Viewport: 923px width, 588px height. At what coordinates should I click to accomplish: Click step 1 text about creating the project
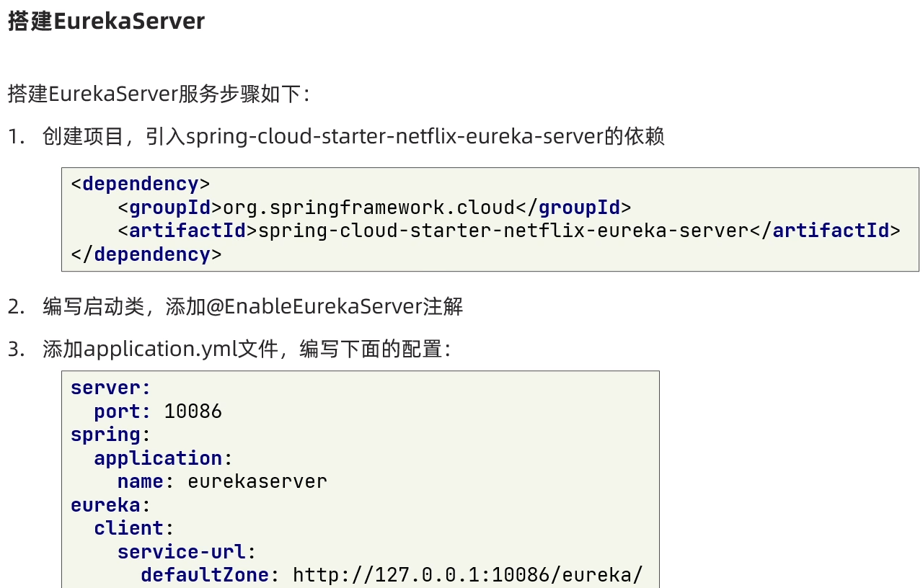pyautogui.click(x=353, y=136)
